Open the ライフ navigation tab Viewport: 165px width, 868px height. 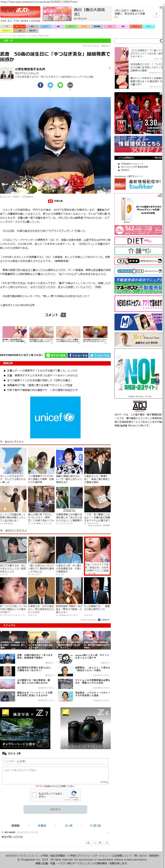84,26
